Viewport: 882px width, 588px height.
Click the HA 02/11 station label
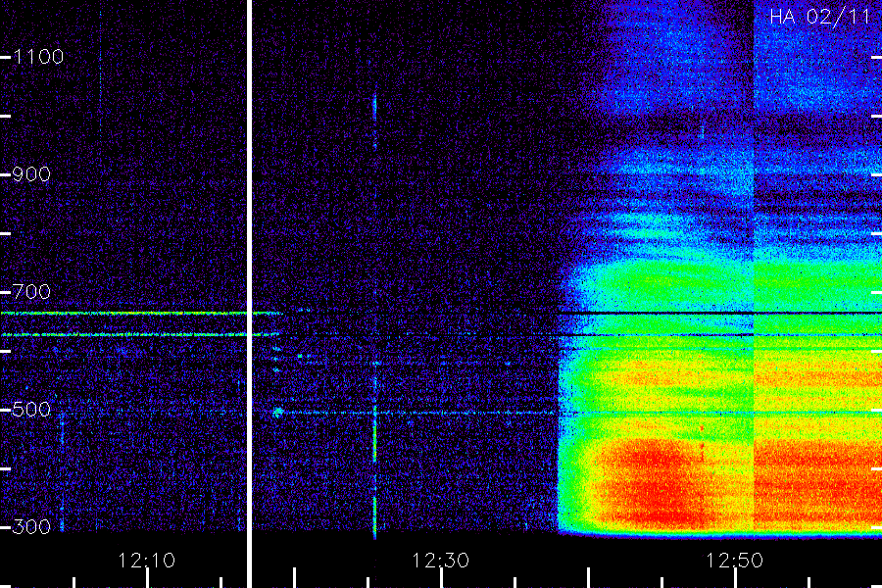tap(820, 17)
